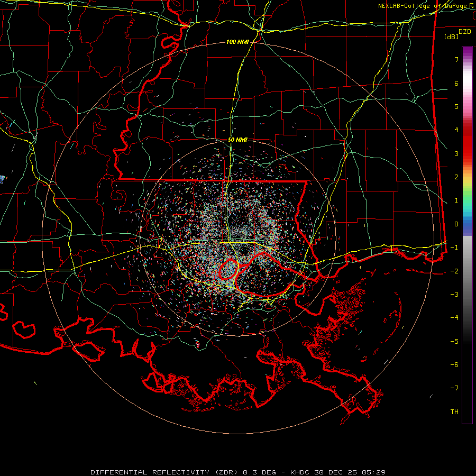Click the -7 value on the scale
This screenshot has height=476, width=476.
[454, 388]
